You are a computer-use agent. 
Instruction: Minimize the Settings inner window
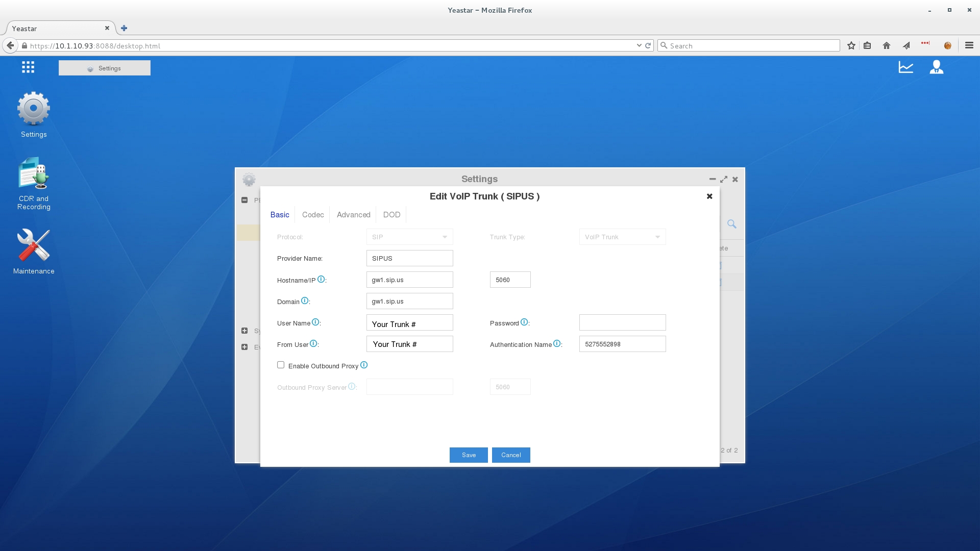713,179
